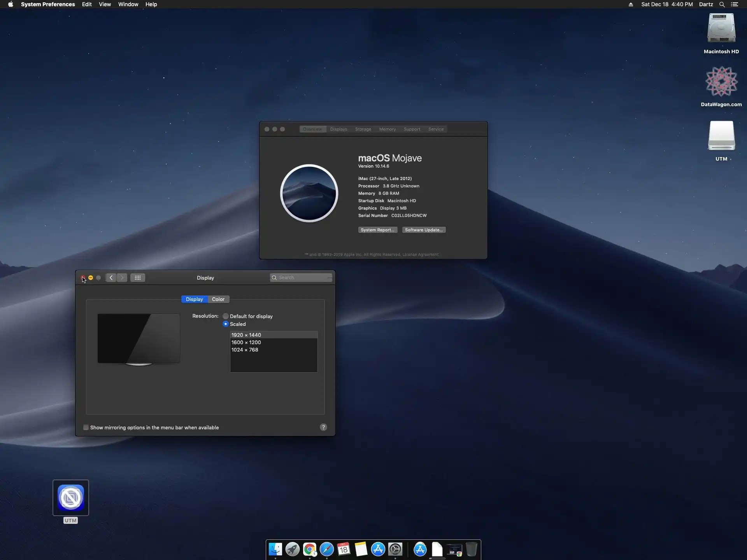Open Safari from the Dock
The width and height of the screenshot is (747, 560).
coord(327,549)
